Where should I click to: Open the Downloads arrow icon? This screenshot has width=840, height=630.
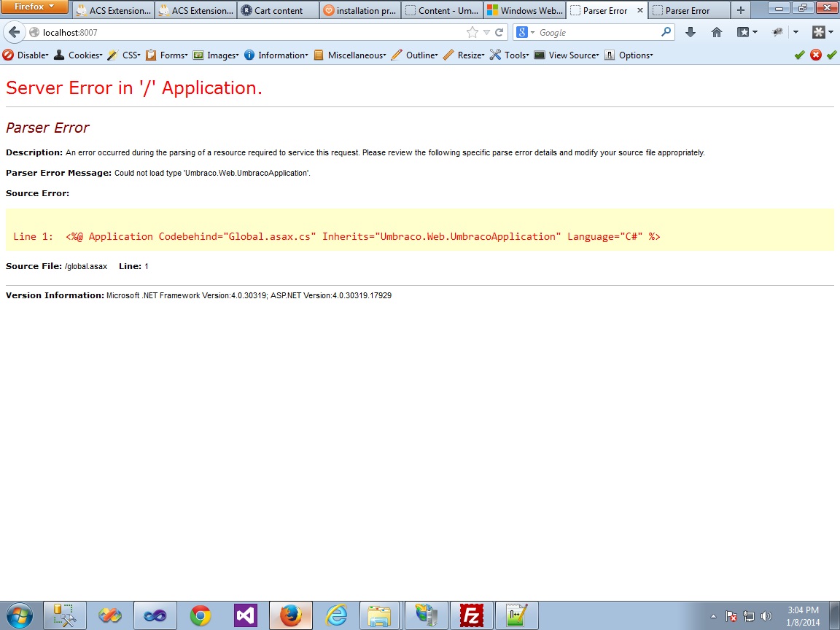click(x=691, y=32)
